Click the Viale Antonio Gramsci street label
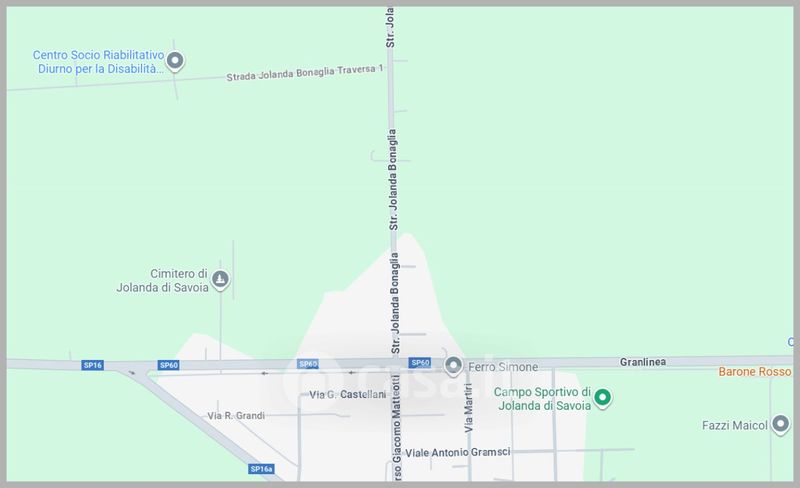This screenshot has width=800, height=488. point(458,452)
